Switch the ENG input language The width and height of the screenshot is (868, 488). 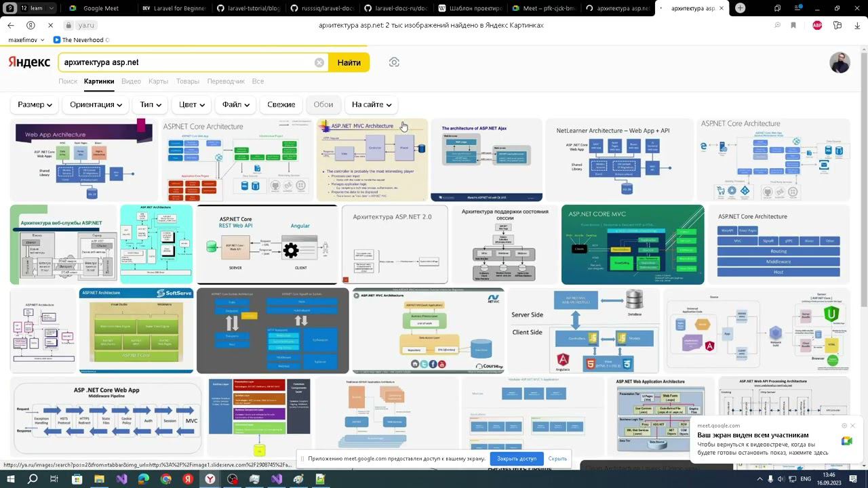pos(806,479)
